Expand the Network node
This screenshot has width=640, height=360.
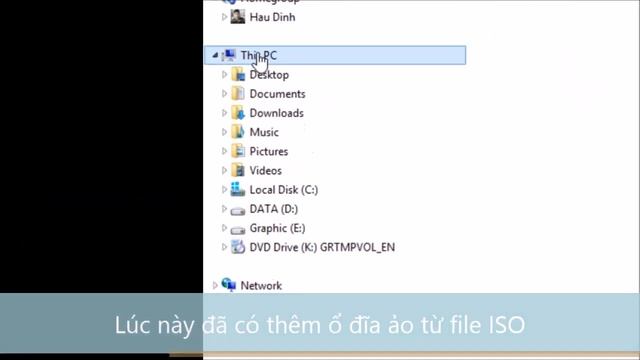click(x=215, y=285)
